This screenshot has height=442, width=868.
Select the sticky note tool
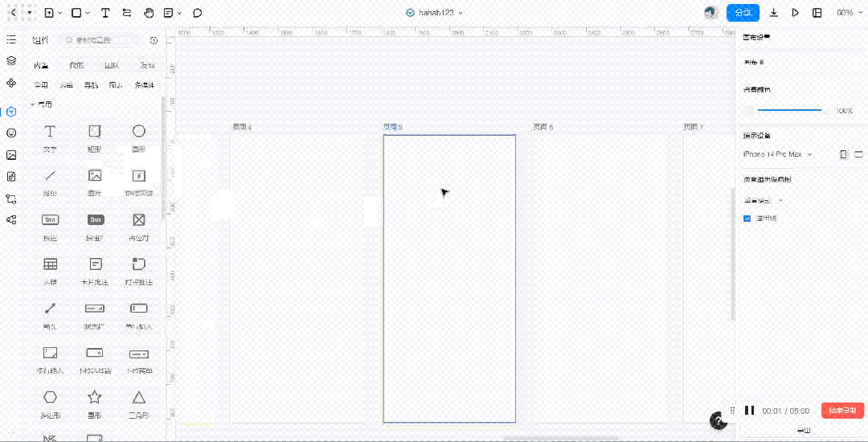pos(169,13)
